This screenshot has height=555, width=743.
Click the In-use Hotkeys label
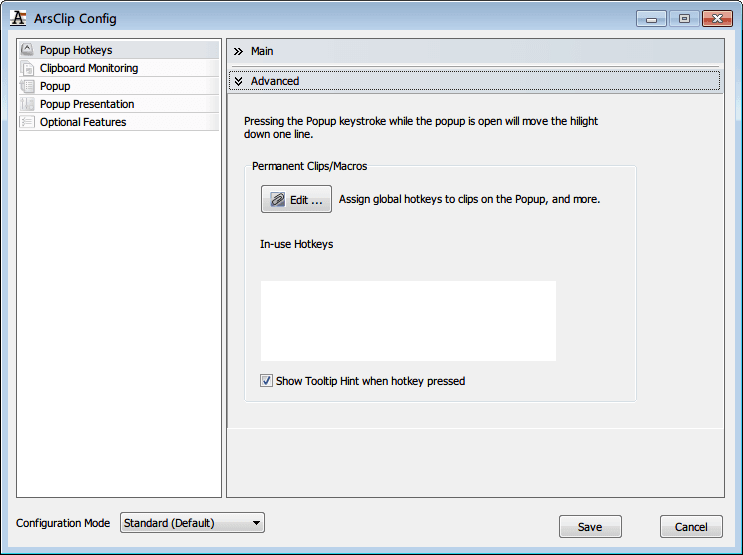coord(297,244)
